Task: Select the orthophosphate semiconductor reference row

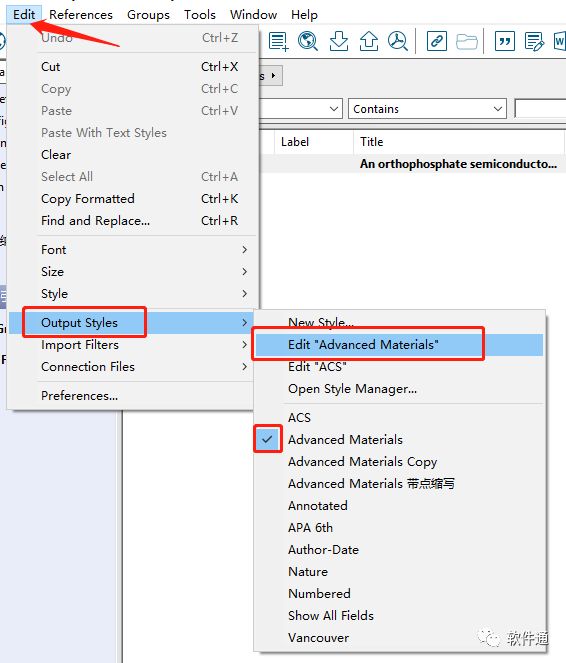Action: (413, 164)
